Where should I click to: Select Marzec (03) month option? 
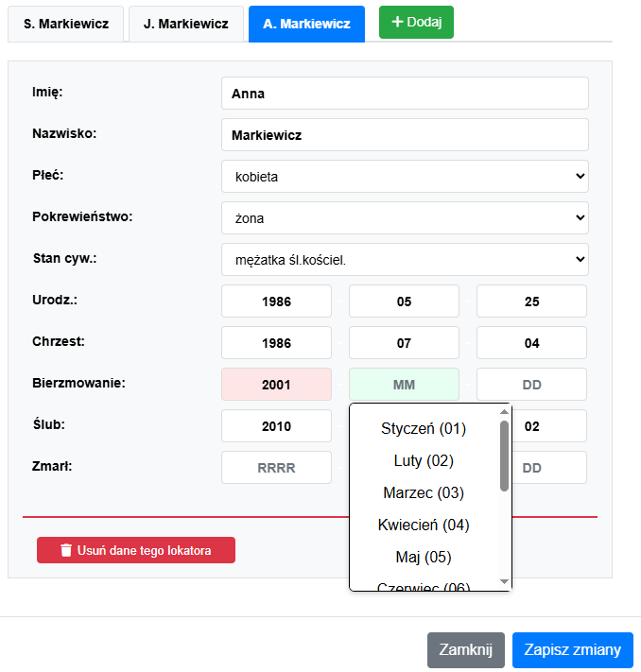click(x=424, y=492)
